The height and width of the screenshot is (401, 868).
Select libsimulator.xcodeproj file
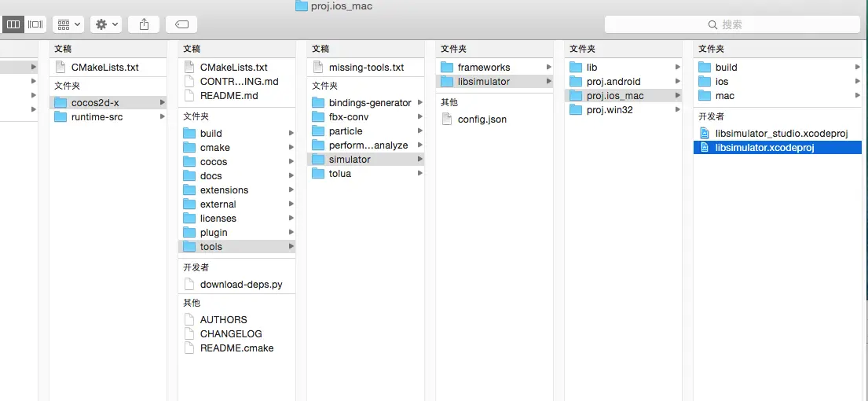[x=778, y=148]
